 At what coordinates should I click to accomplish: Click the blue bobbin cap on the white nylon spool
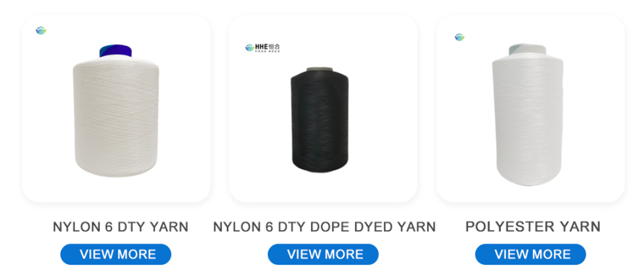[115, 51]
